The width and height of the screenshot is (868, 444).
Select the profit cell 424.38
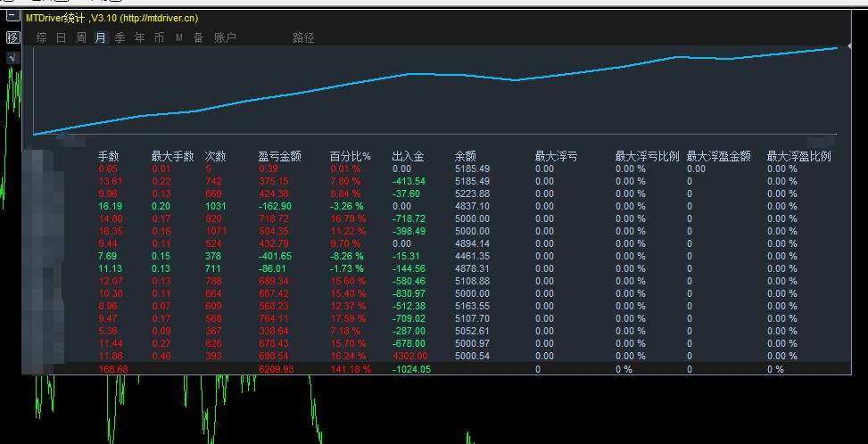(x=274, y=193)
